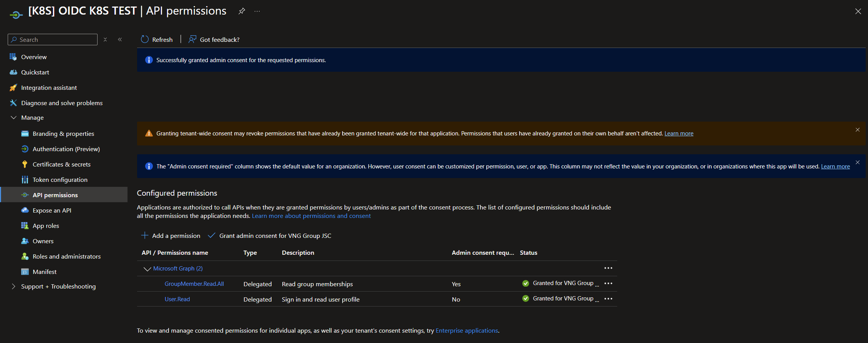Image resolution: width=868 pixels, height=343 pixels.
Task: Navigate to Token configuration
Action: [60, 180]
